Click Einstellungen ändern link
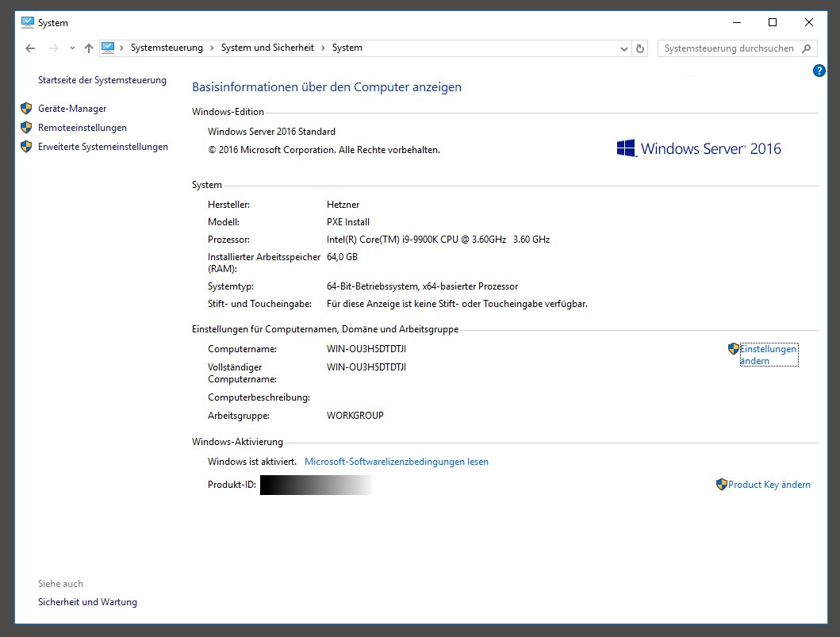Image resolution: width=840 pixels, height=637 pixels. tap(768, 355)
